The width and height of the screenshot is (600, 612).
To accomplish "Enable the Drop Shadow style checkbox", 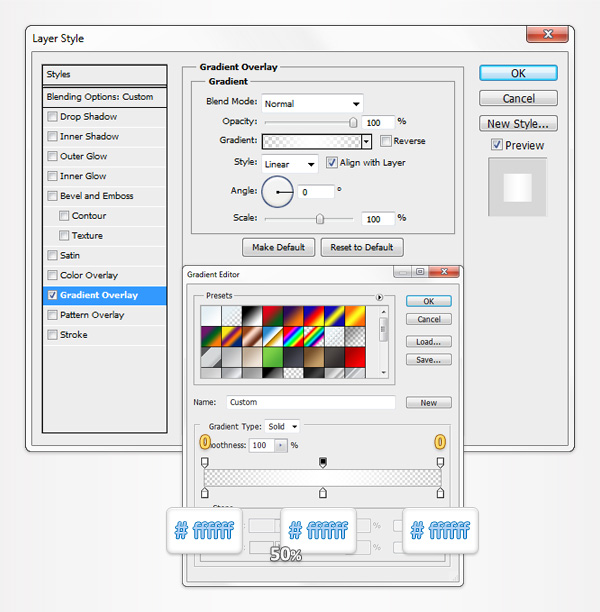I will [x=53, y=117].
